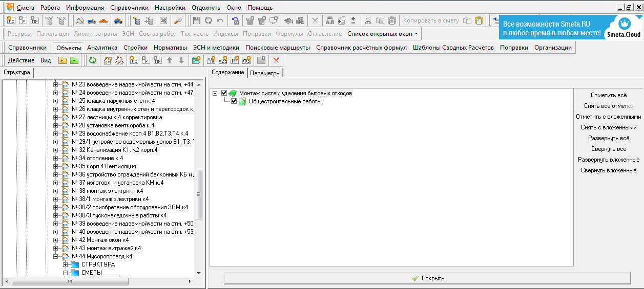Open the Нормативы tab
The height and width of the screenshot is (289, 644).
[x=170, y=48]
